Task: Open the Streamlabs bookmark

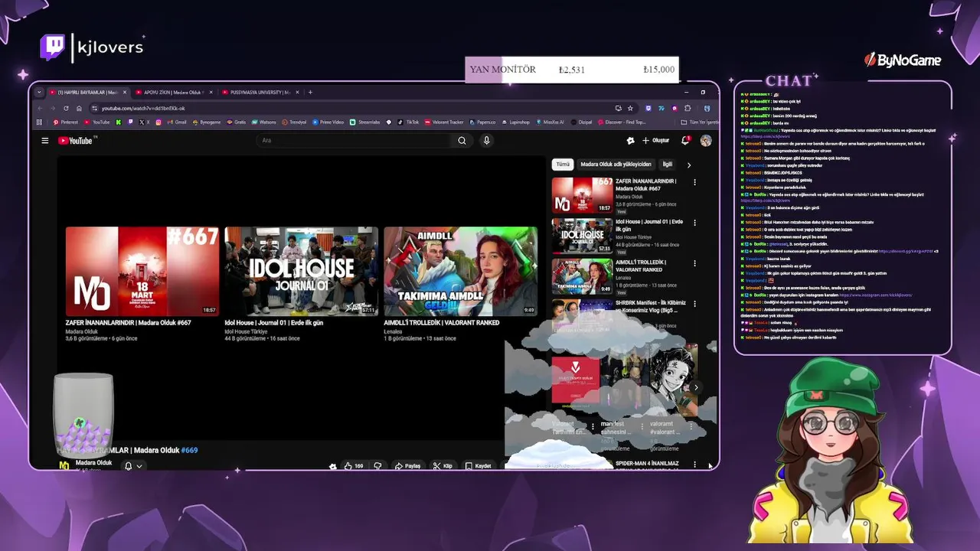Action: [365, 122]
